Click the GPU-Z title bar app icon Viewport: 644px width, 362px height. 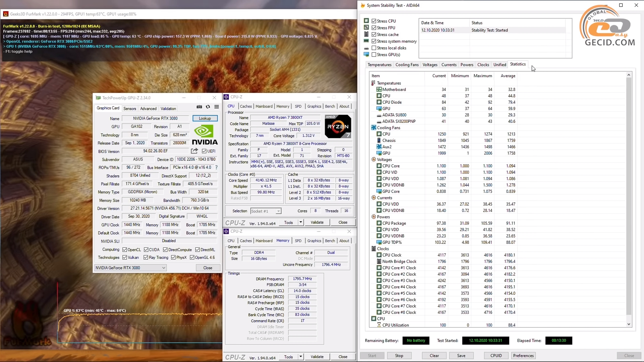pos(98,98)
